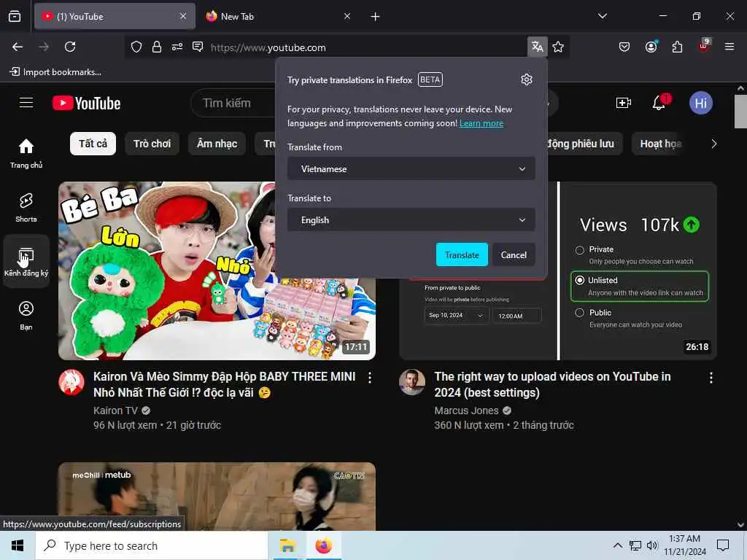The width and height of the screenshot is (747, 560).
Task: Click the site security padlock icon
Action: point(157,47)
